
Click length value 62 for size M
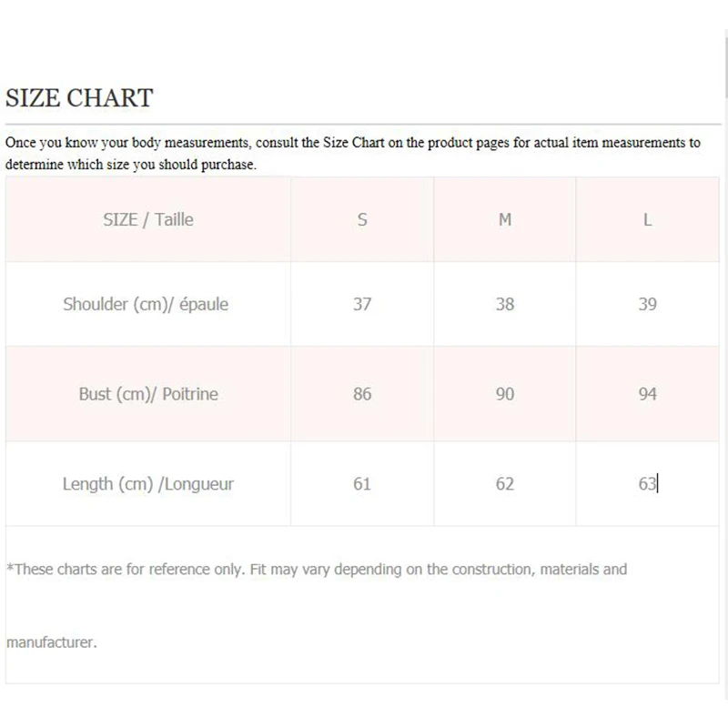coord(505,484)
